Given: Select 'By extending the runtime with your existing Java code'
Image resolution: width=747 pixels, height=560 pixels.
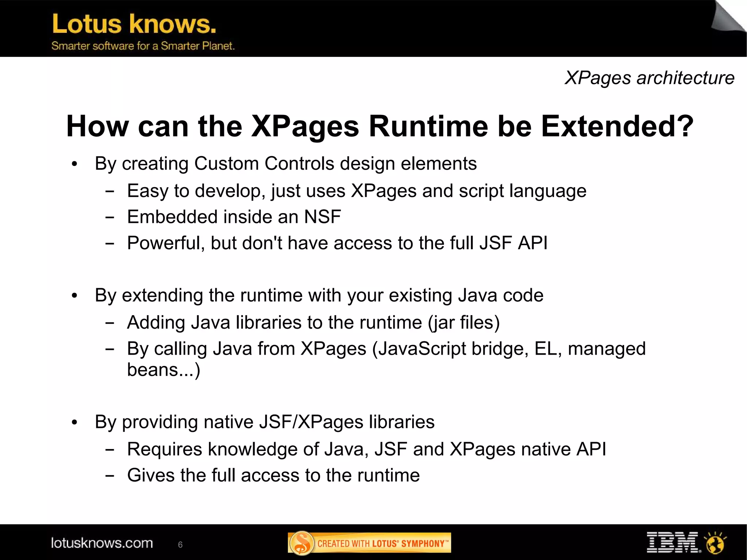Looking at the screenshot, I should tap(319, 296).
